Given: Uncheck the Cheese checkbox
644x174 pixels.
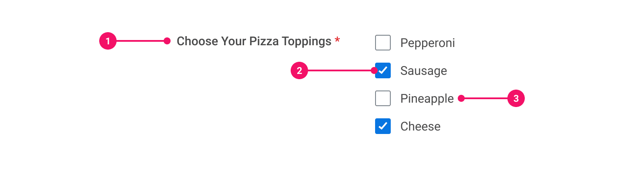Looking at the screenshot, I should pyautogui.click(x=383, y=126).
